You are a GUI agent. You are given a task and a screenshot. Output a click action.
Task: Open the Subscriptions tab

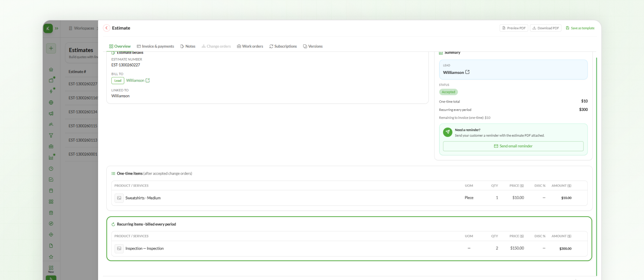click(x=283, y=46)
